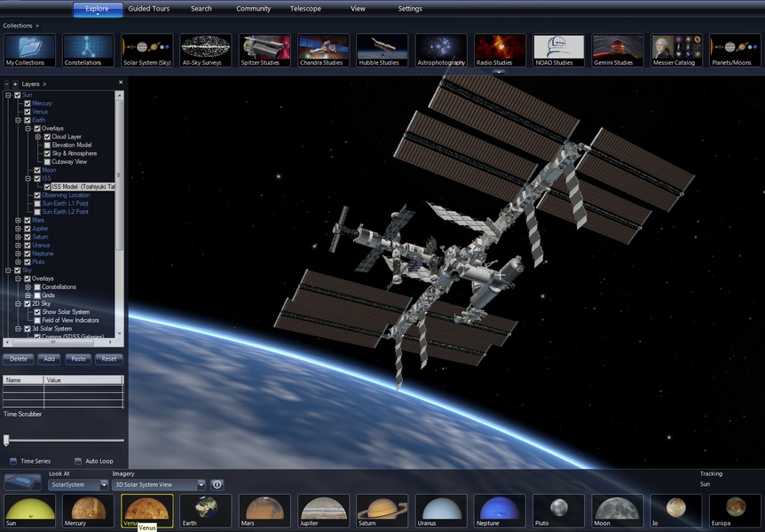Select Saturn in the planet strip
This screenshot has width=765, height=532.
click(382, 511)
